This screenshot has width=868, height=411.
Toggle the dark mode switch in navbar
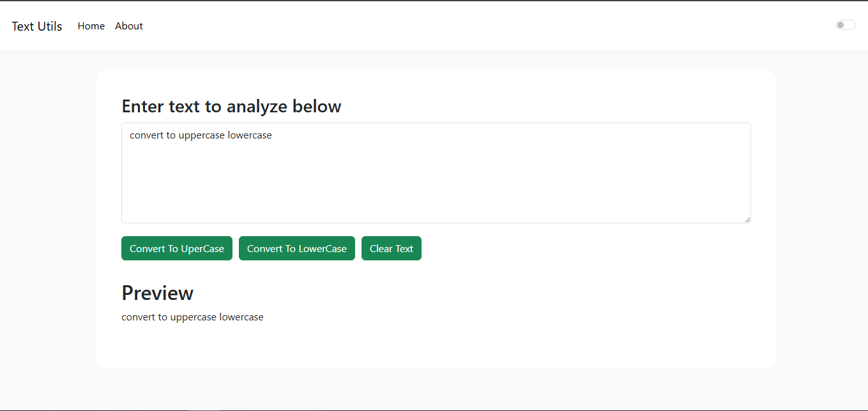click(x=845, y=25)
